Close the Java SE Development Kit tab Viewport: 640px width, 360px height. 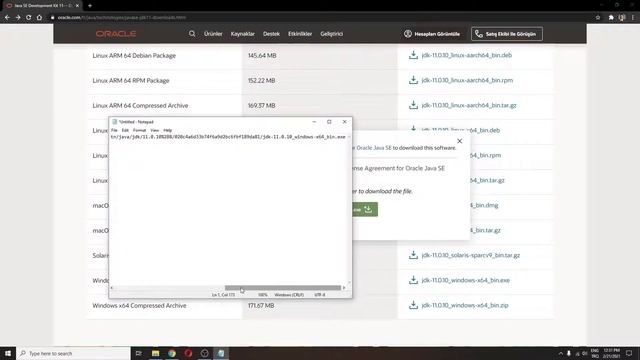point(77,6)
